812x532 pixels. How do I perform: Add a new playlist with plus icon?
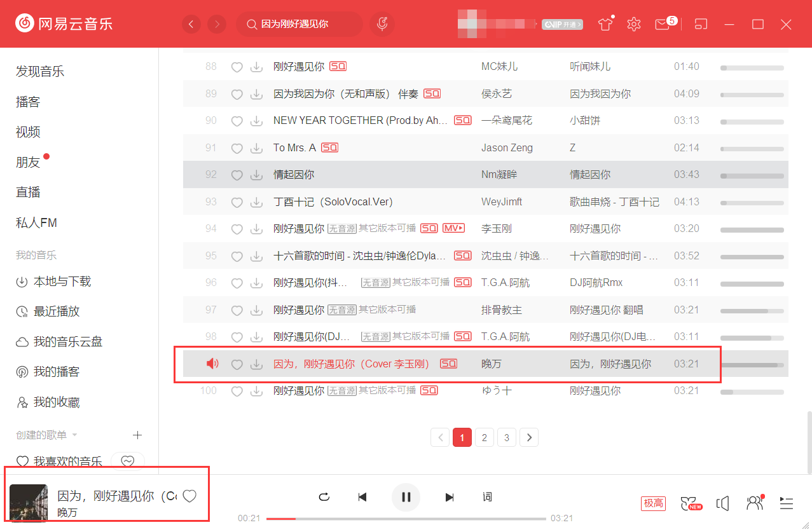tap(137, 435)
